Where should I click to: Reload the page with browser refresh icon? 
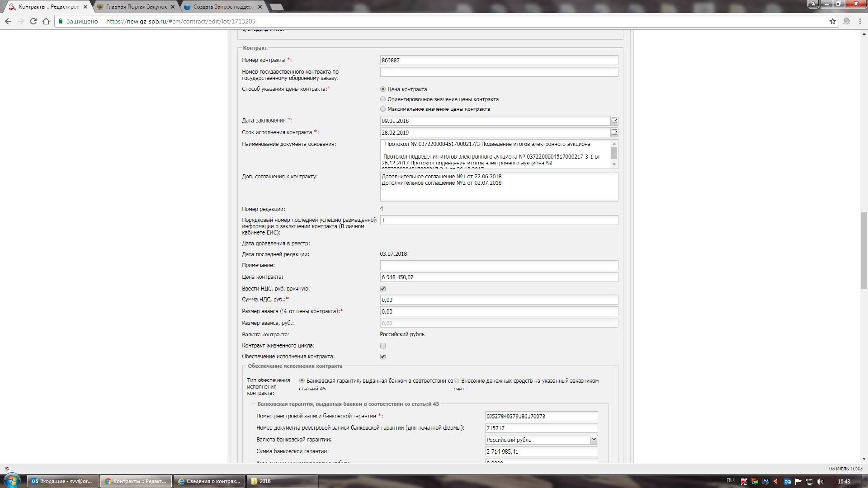[33, 21]
